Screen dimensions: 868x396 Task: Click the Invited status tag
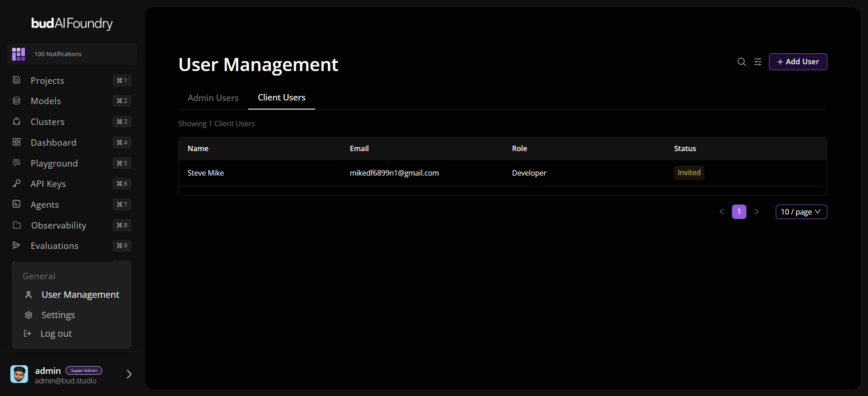689,172
